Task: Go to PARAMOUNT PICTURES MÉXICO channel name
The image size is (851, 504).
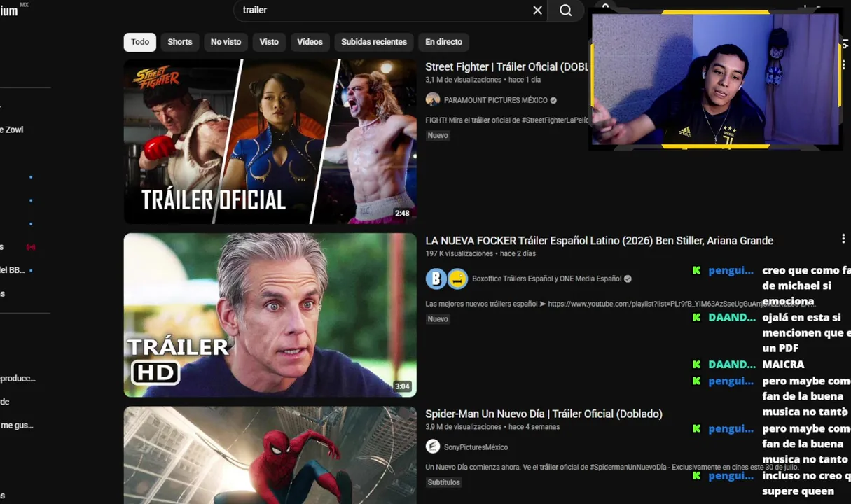Action: pyautogui.click(x=496, y=100)
